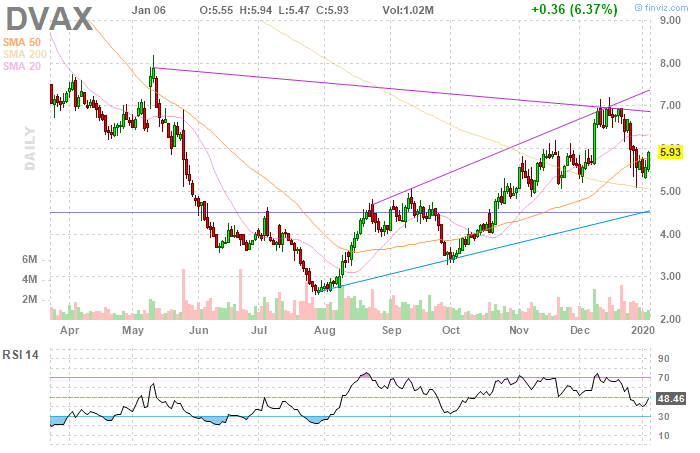This screenshot has height=453, width=700.
Task: Click the RSI 90 level label
Action: click(x=664, y=359)
